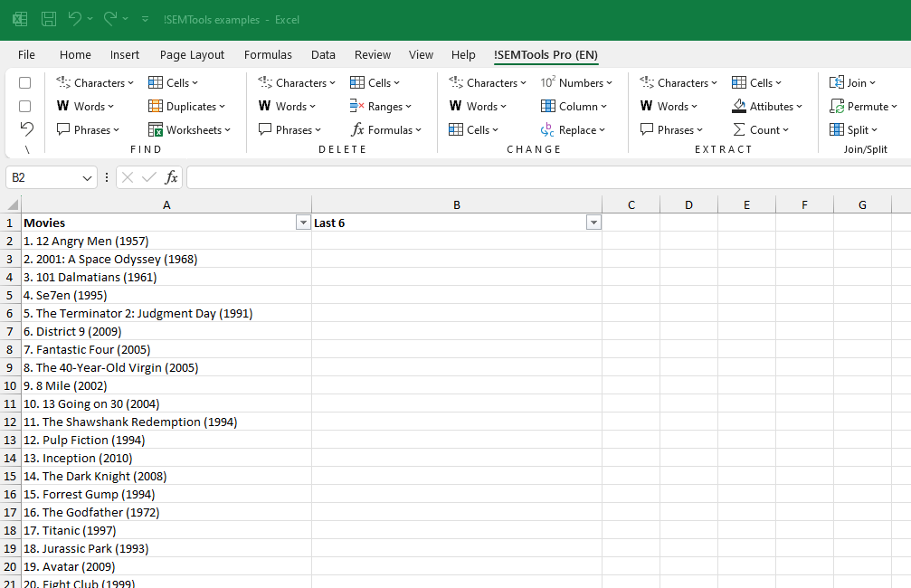Click the Replace tool in CHANGE group
Viewport: 911px width, 588px height.
point(574,129)
